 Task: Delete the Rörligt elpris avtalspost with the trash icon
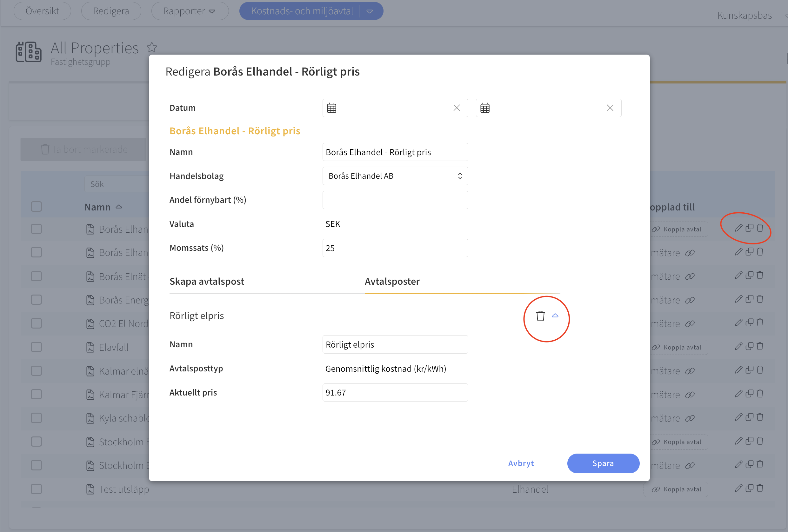tap(540, 316)
